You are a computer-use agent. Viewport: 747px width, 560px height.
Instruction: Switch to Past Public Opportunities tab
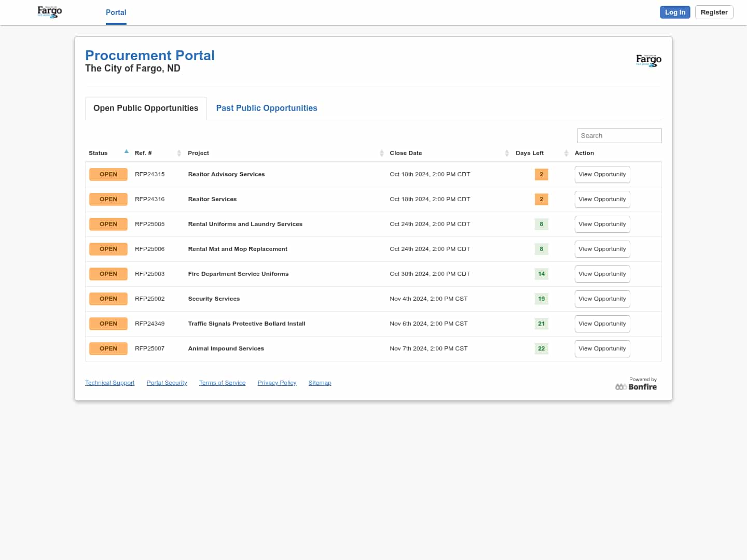[267, 108]
